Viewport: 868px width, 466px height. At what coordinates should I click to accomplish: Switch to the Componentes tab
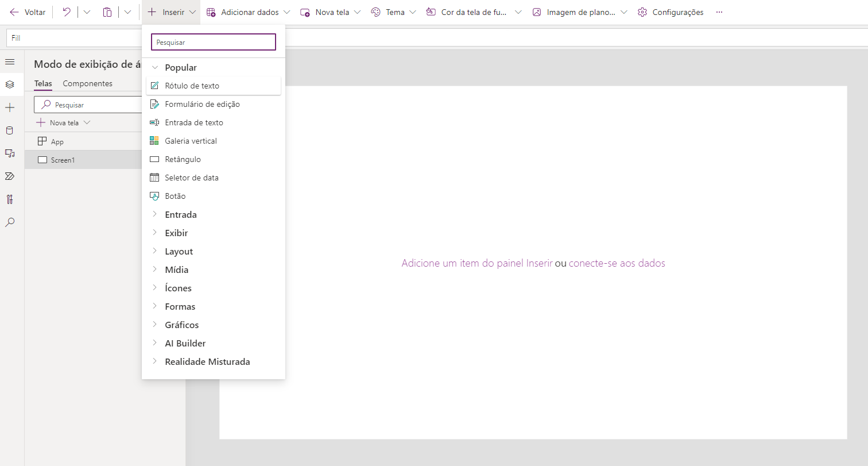click(x=87, y=84)
